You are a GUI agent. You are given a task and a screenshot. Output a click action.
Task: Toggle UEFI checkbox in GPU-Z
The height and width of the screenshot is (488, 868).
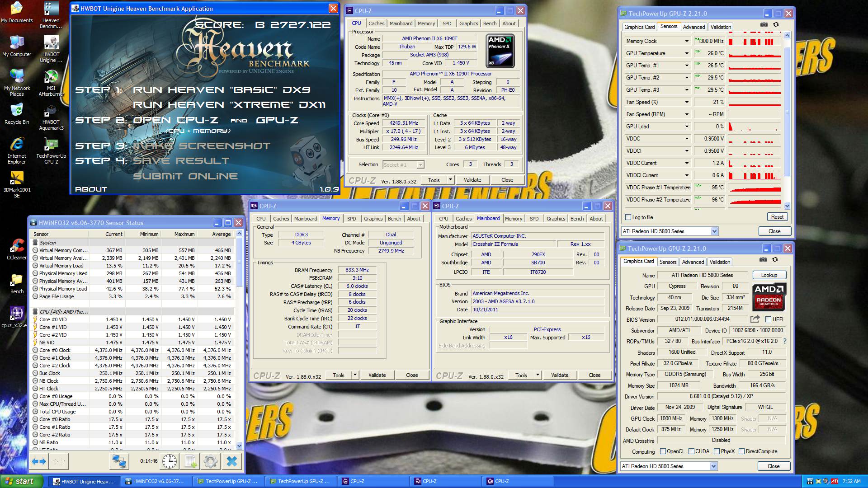[x=768, y=319]
